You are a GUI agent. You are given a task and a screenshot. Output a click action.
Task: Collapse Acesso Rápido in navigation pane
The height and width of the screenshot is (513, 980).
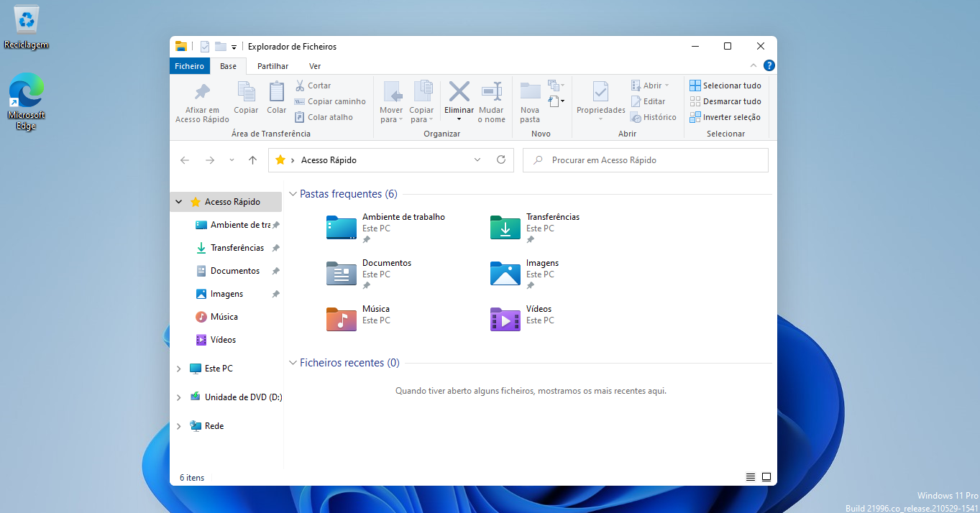click(x=178, y=202)
